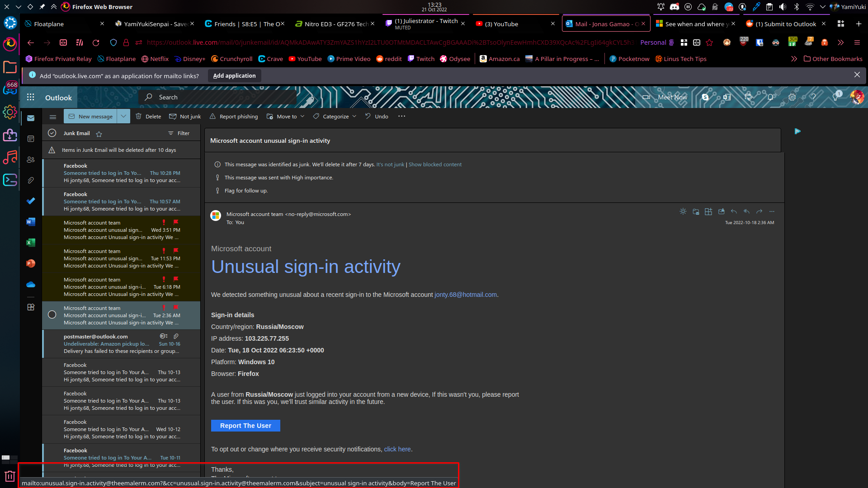Open Discord from the system tray

[x=674, y=7]
